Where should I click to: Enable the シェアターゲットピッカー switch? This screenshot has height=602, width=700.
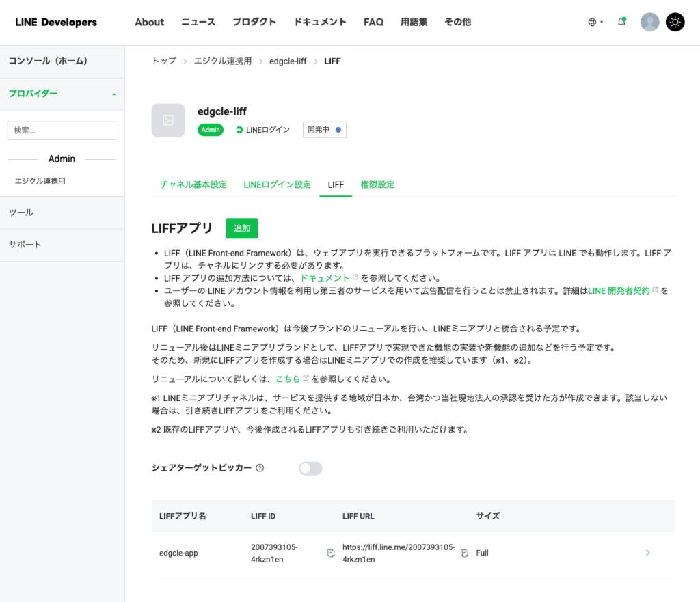click(310, 468)
